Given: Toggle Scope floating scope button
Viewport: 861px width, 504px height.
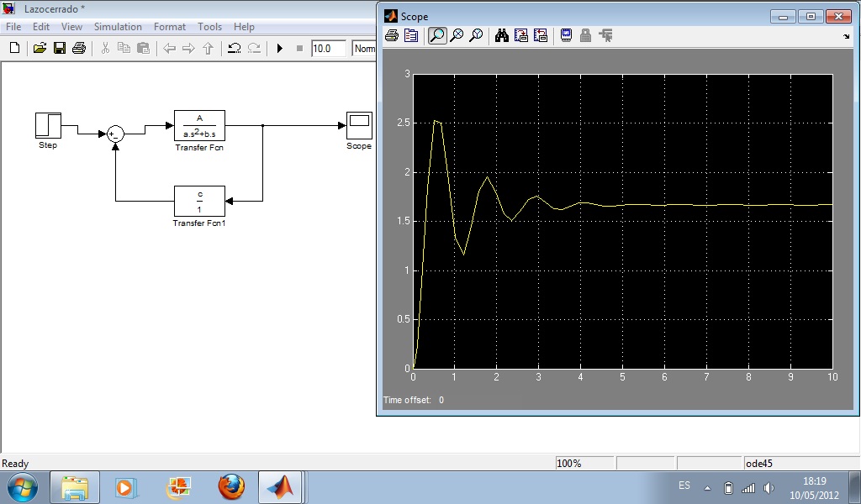Looking at the screenshot, I should pyautogui.click(x=566, y=35).
